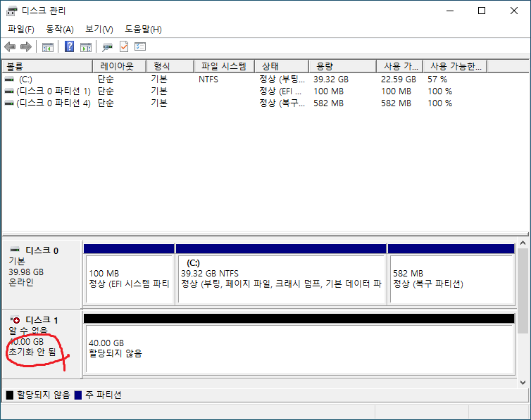The image size is (531, 420).
Task: Click the 온라인 status under 디스크 0
Action: point(21,282)
